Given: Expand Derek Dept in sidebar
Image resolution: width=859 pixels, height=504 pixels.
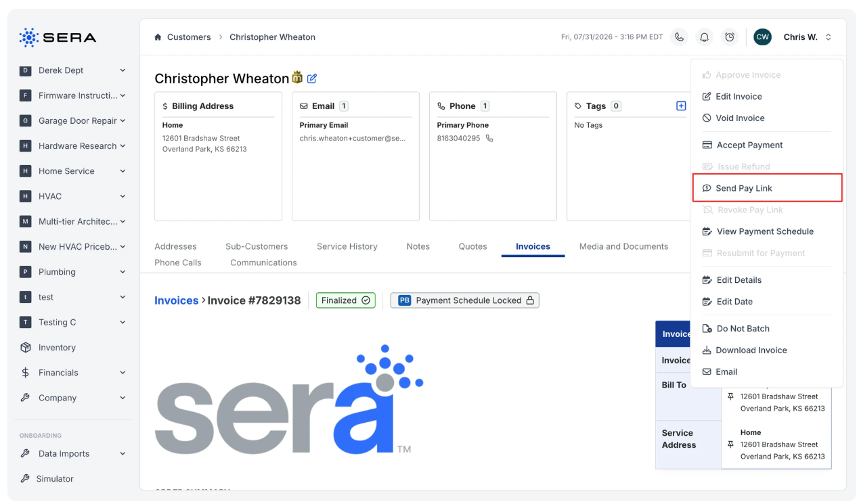Looking at the screenshot, I should 123,70.
